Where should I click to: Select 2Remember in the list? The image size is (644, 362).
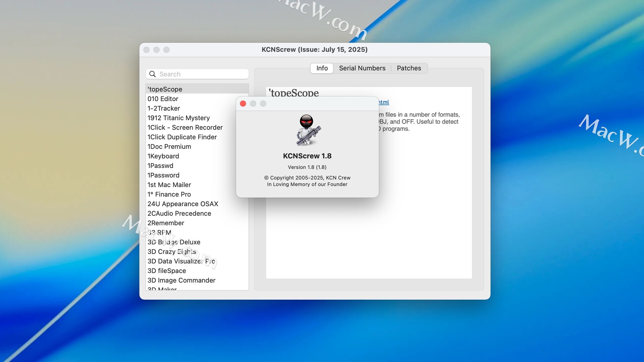click(197, 223)
